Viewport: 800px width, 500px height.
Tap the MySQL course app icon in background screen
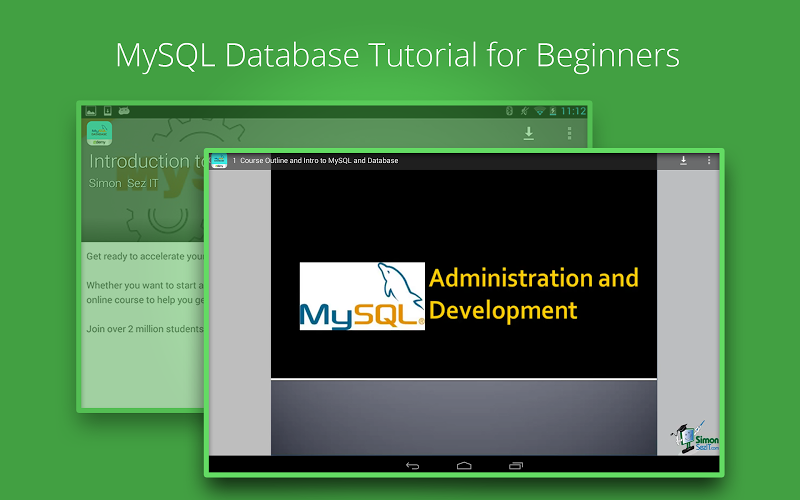tap(99, 134)
